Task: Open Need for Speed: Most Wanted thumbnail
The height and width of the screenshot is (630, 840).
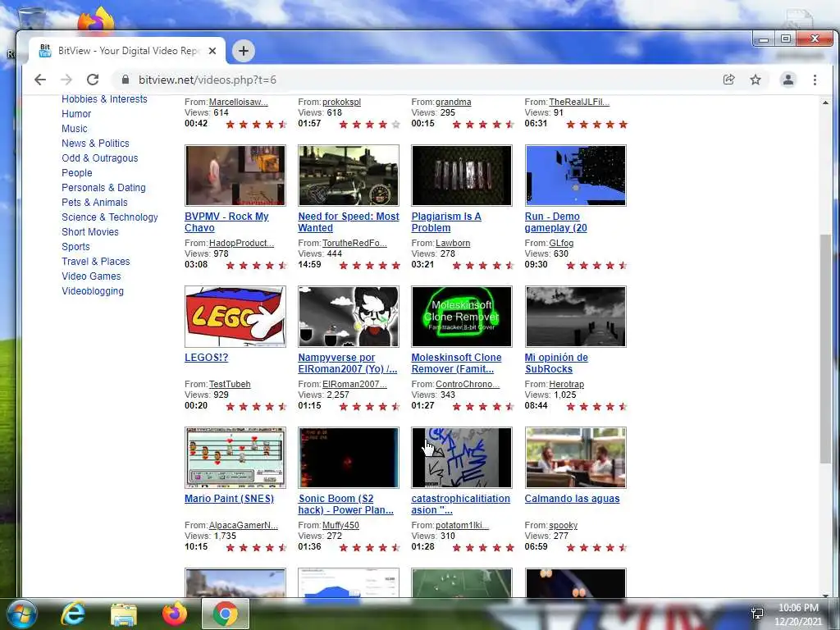Action: (x=349, y=176)
